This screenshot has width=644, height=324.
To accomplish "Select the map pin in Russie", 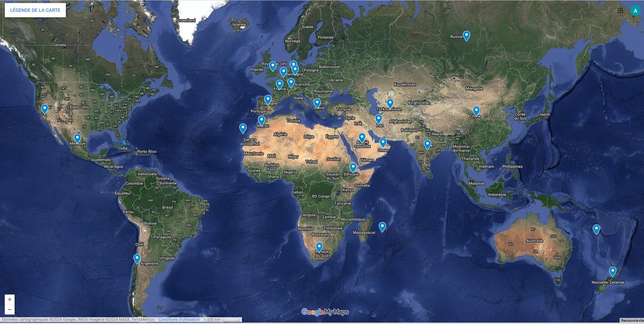I will coord(467,35).
